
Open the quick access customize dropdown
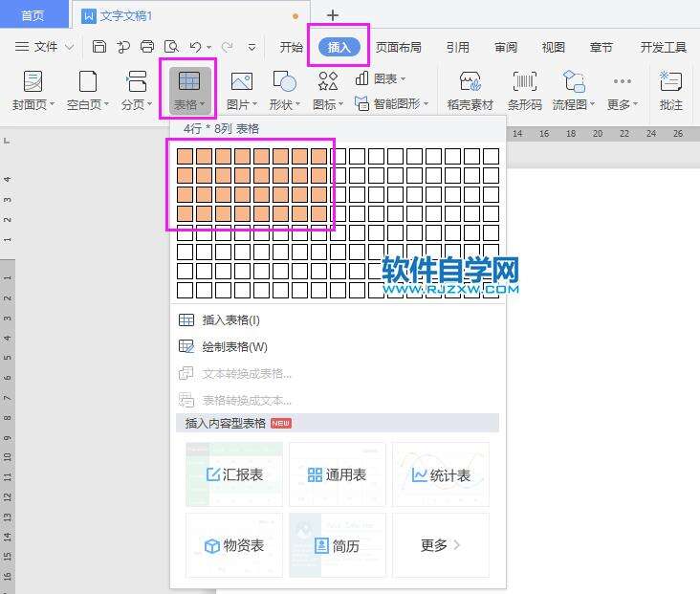252,47
